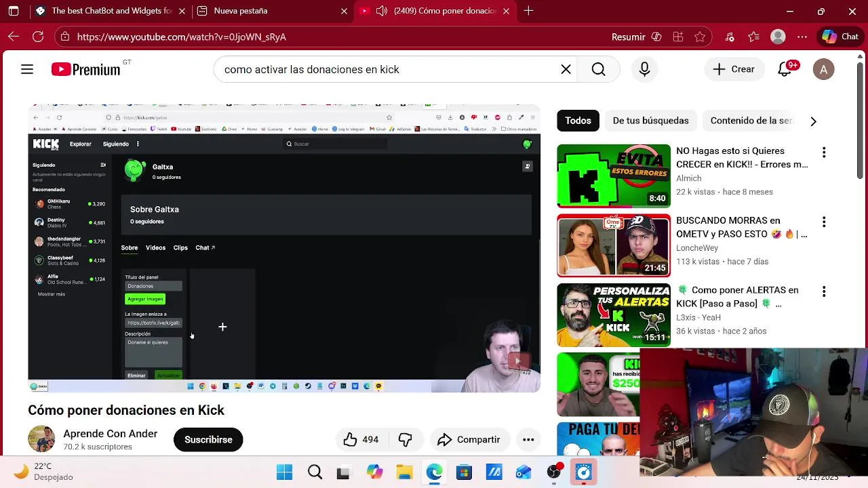The height and width of the screenshot is (488, 868).
Task: Open Microsoft Store from the taskbar
Action: (464, 472)
